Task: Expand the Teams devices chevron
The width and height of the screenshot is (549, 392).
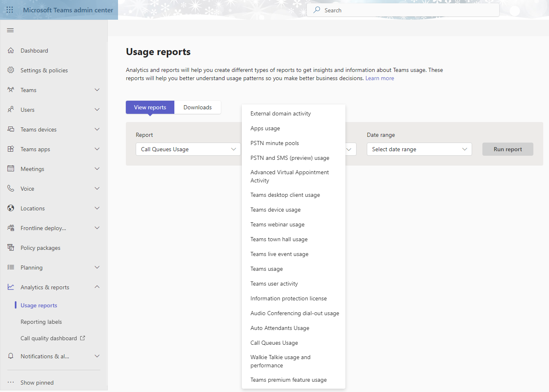Action: click(97, 129)
